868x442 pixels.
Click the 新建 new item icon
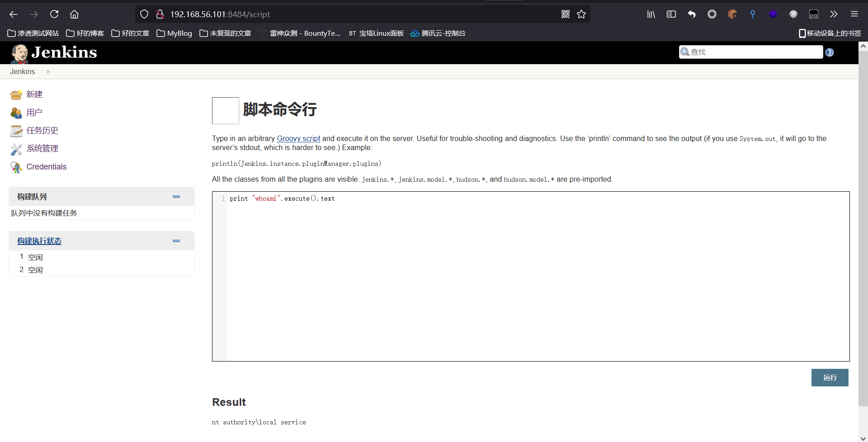pos(16,94)
